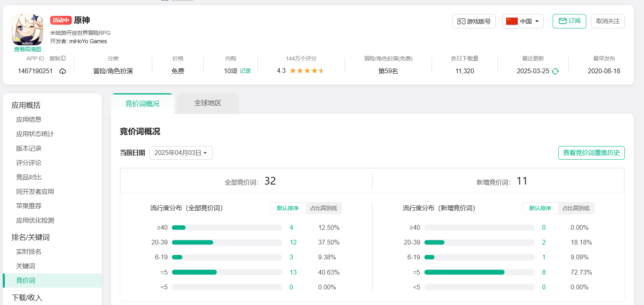644x305 pixels.
Task: Click the 第59名 ranking value
Action: coord(388,71)
